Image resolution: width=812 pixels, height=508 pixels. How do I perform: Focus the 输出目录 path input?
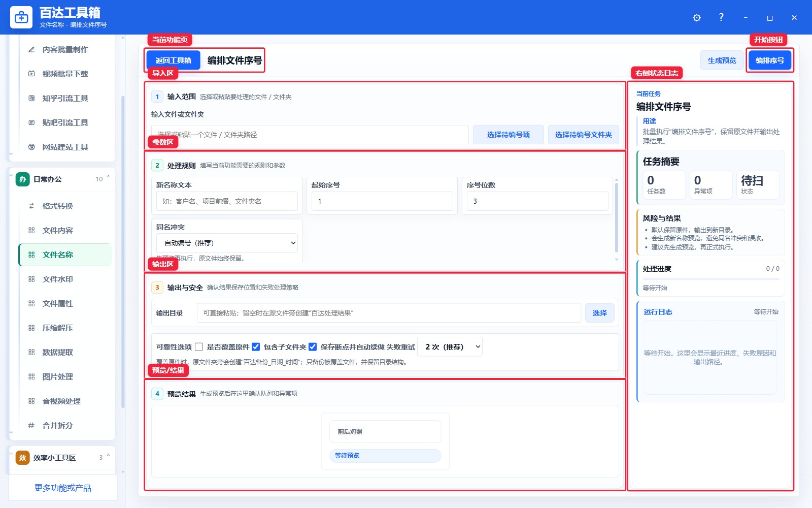tap(389, 313)
